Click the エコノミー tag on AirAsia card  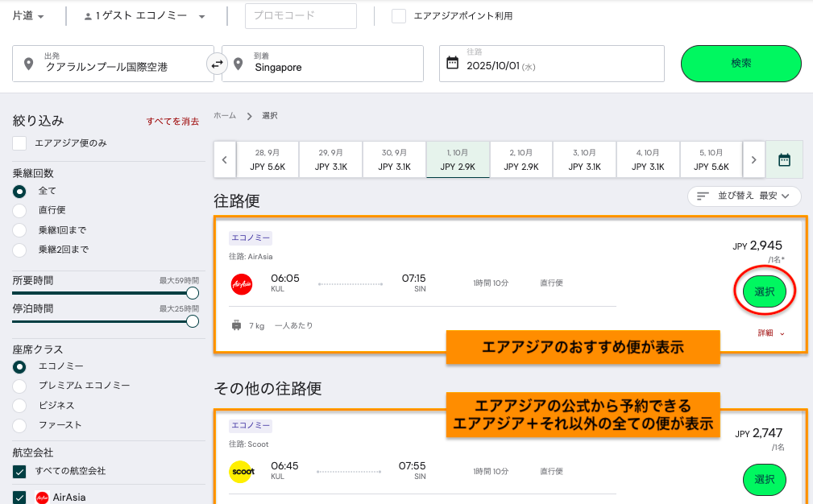[x=251, y=238]
